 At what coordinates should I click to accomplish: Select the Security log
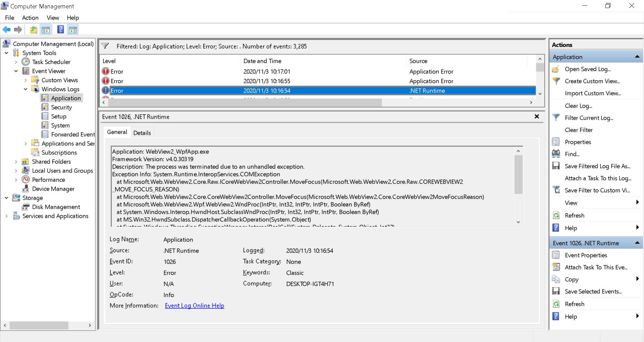click(61, 107)
